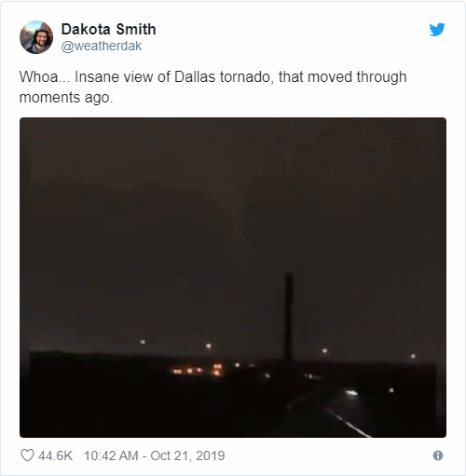The height and width of the screenshot is (476, 466).
Task: Open the tweet info icon
Action: [438, 456]
